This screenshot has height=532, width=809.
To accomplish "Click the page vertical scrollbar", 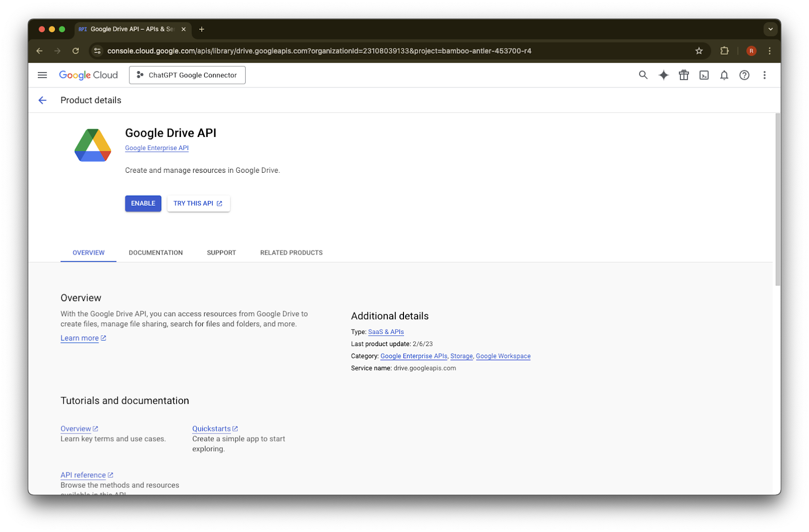I will click(778, 200).
